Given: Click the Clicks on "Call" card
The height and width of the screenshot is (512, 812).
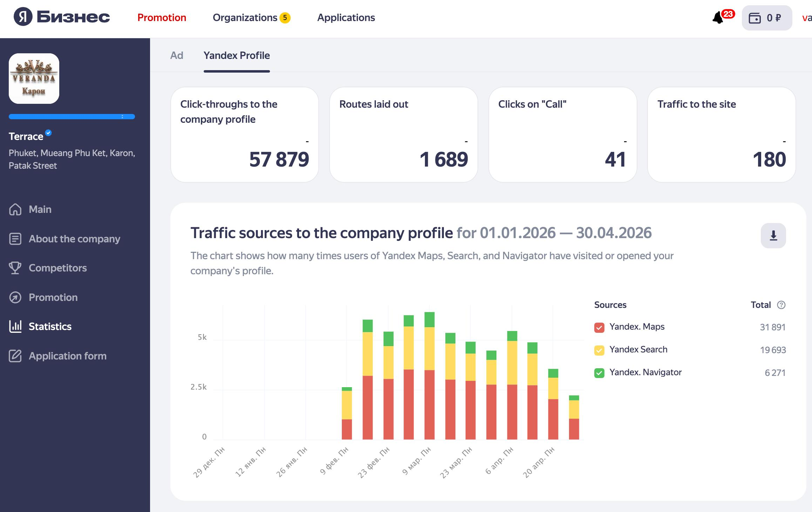Looking at the screenshot, I should pos(563,135).
